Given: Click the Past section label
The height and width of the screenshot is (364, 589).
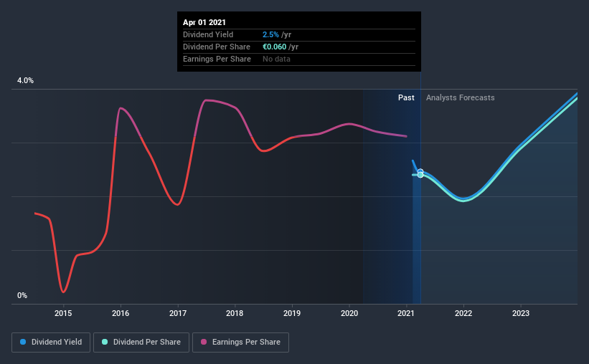Looking at the screenshot, I should [x=406, y=97].
